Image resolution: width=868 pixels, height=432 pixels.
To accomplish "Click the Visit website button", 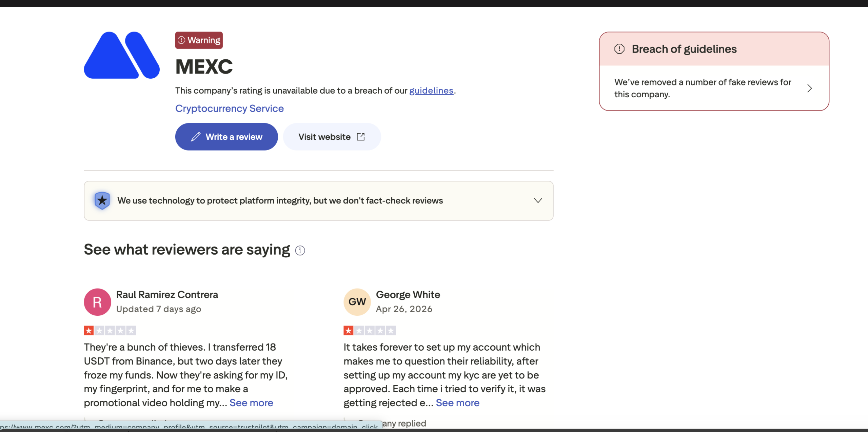I will pyautogui.click(x=332, y=137).
